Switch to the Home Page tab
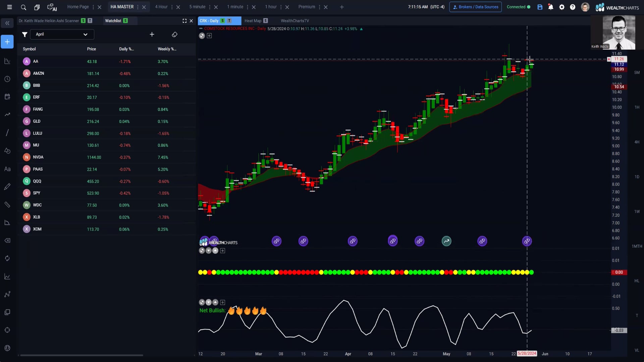The height and width of the screenshot is (362, 644). (78, 7)
